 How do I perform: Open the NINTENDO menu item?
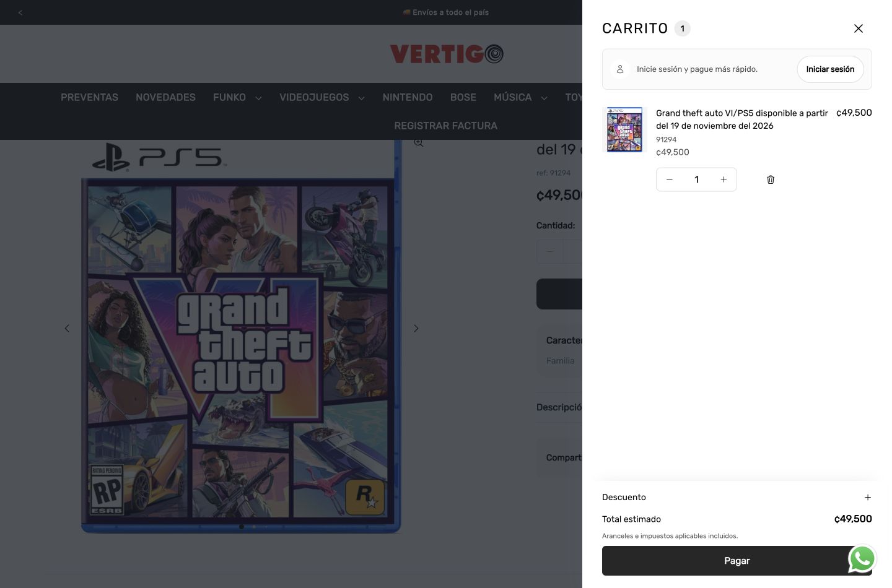tap(408, 97)
